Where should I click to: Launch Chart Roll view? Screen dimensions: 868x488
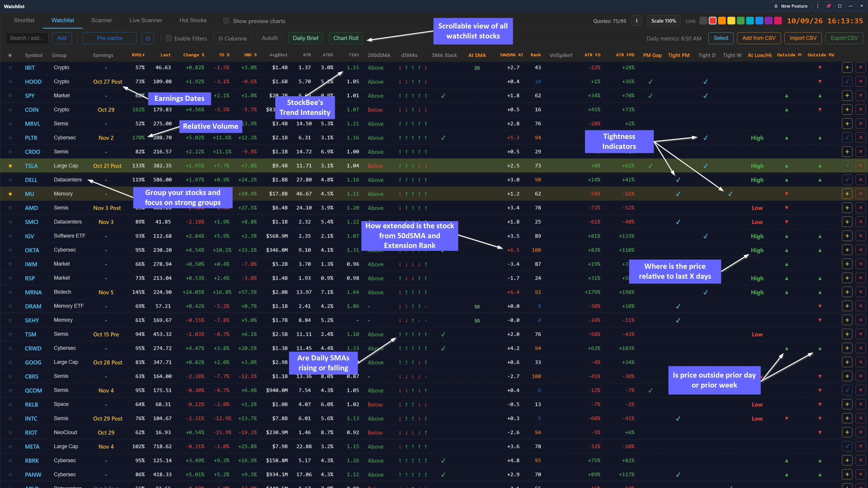tap(346, 38)
